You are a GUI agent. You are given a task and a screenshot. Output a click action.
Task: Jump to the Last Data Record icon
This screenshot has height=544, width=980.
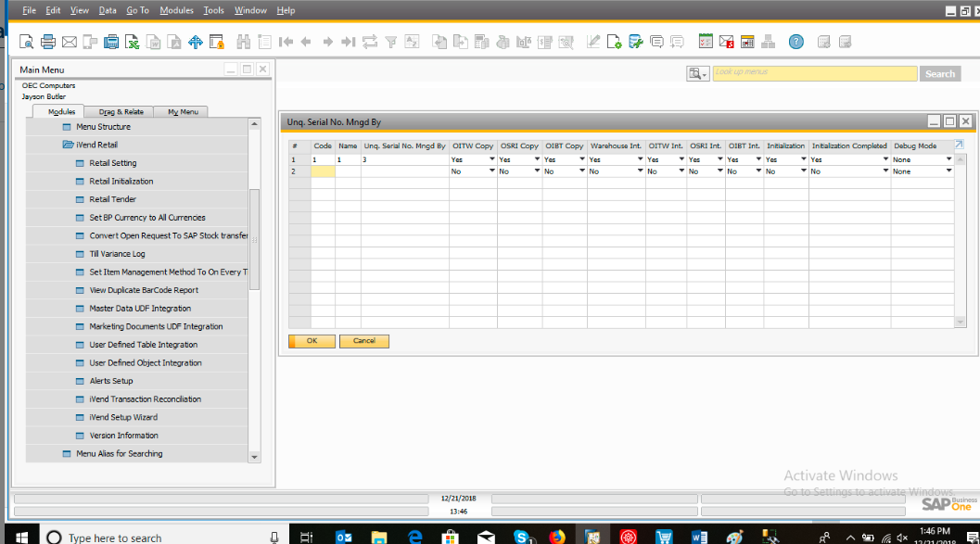click(x=348, y=42)
